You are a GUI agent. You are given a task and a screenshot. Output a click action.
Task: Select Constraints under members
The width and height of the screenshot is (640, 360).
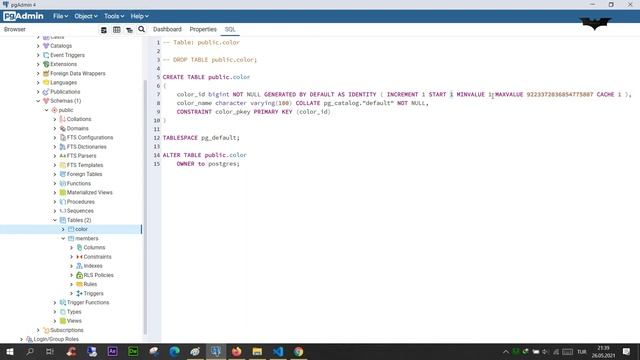pyautogui.click(x=97, y=257)
